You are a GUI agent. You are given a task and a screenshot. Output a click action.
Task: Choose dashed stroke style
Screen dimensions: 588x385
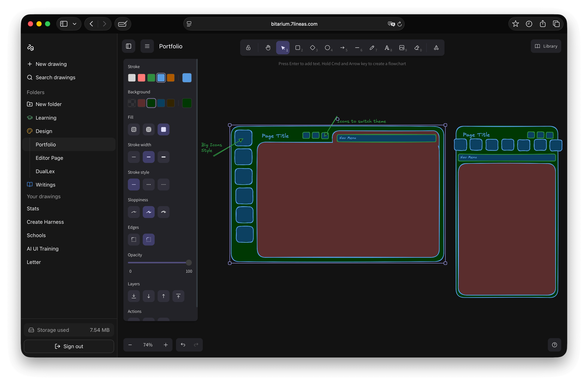(x=148, y=185)
